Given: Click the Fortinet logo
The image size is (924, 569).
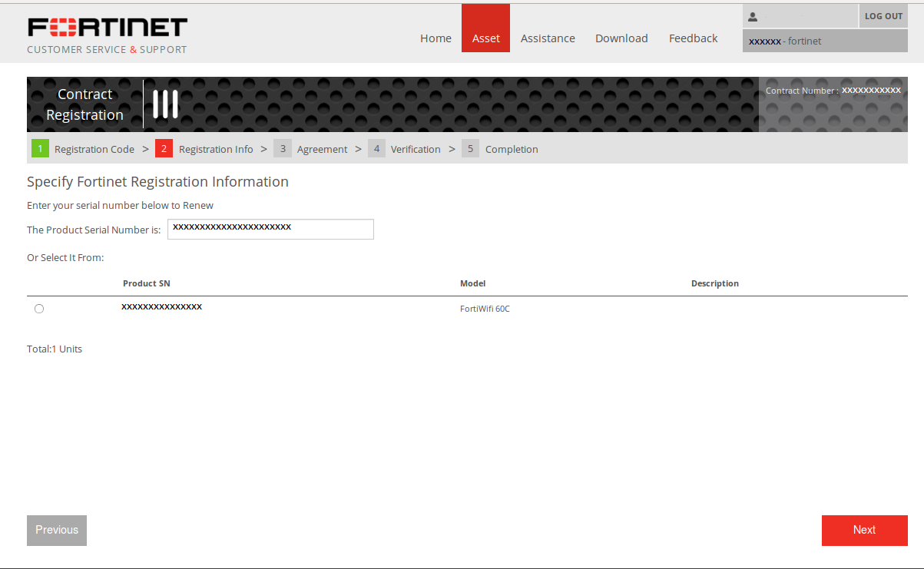Looking at the screenshot, I should [108, 28].
